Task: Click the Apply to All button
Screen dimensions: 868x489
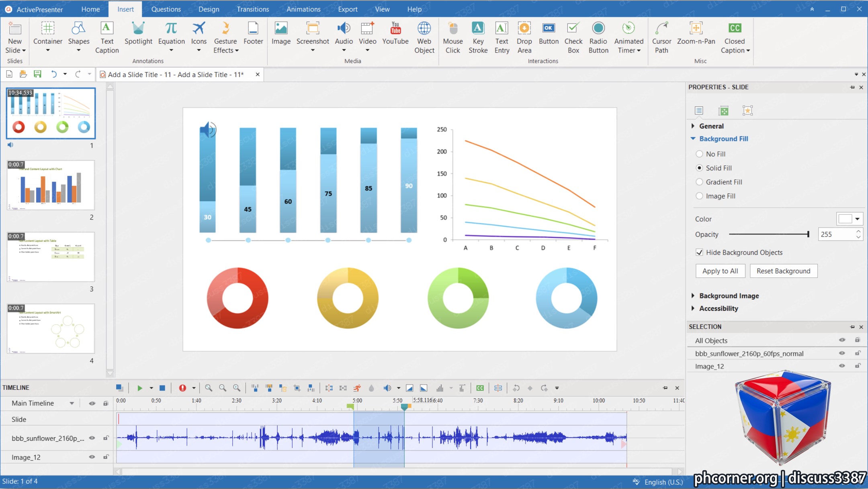Action: coord(720,271)
